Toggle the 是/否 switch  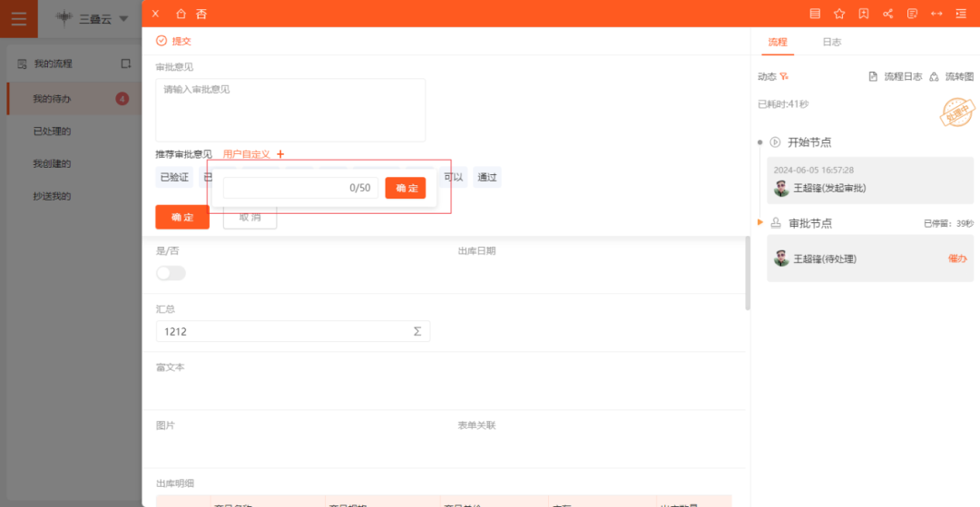pyautogui.click(x=171, y=274)
